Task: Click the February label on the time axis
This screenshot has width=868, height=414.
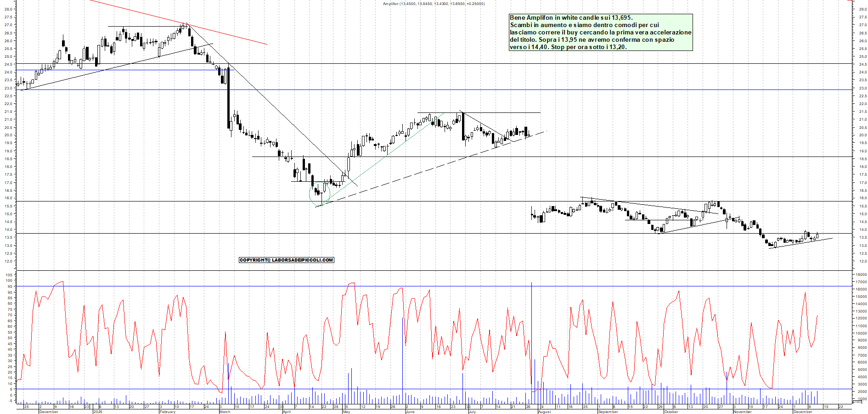Action: tap(167, 412)
